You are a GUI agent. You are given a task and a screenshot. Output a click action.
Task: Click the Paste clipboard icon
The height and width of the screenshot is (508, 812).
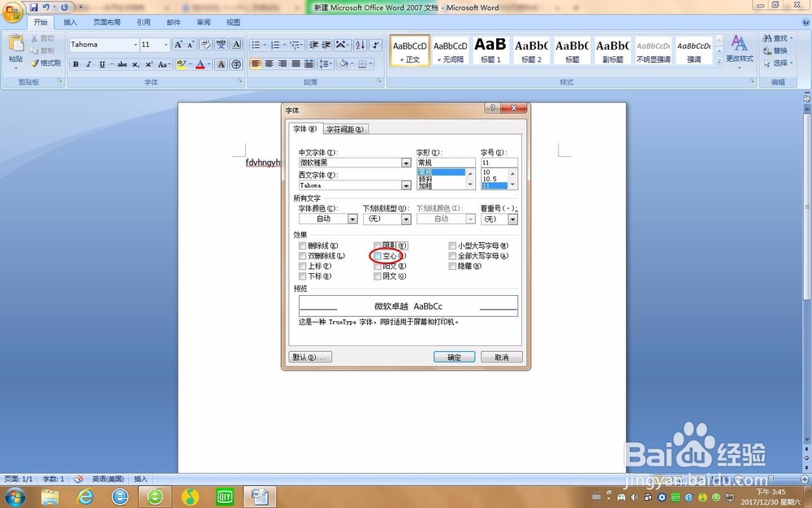pos(16,44)
